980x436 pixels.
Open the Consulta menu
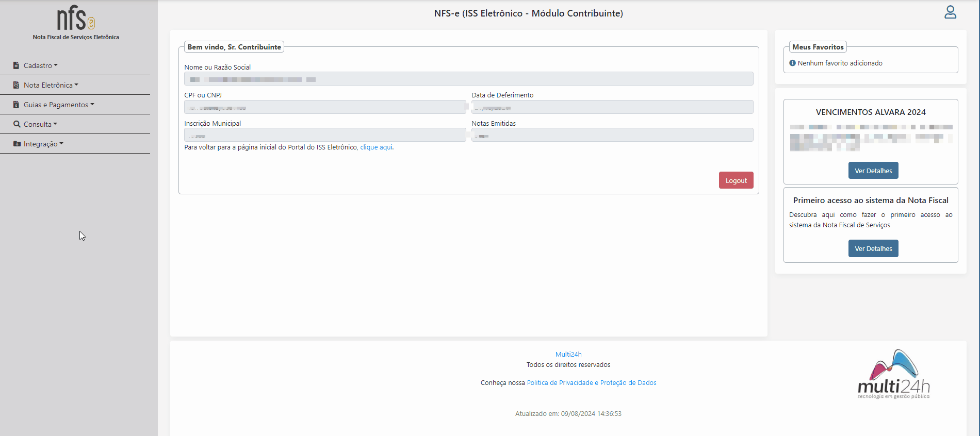[38, 124]
